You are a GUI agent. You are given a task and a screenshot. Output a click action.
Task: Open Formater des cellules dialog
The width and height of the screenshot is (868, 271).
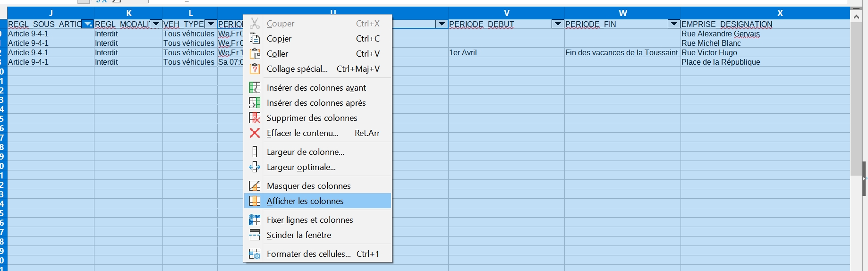[308, 254]
